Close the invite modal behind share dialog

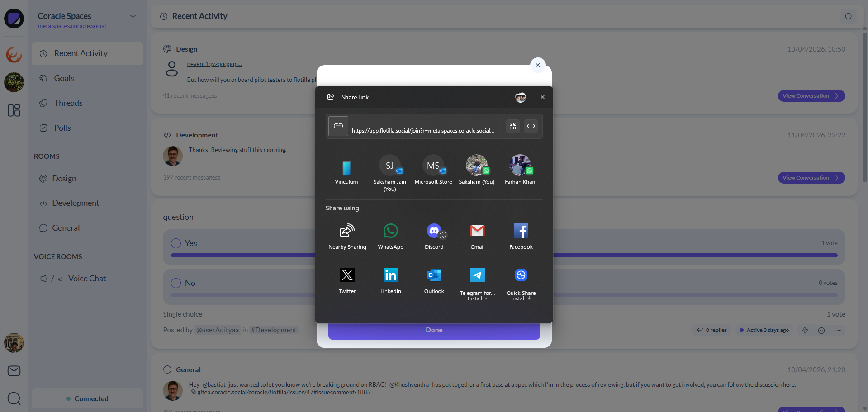pos(537,65)
